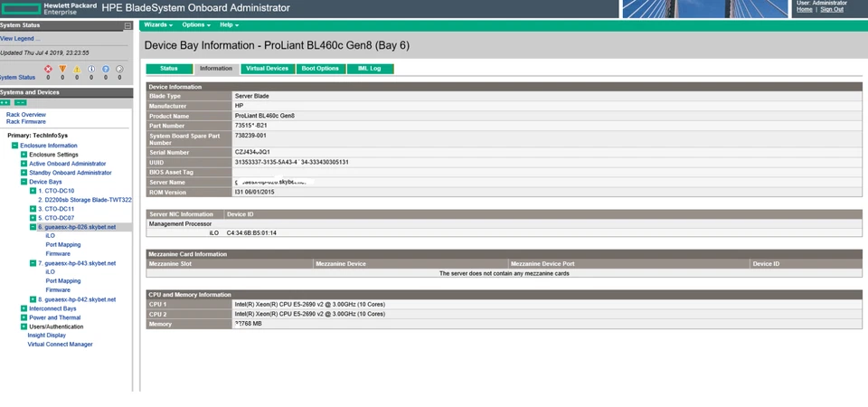Open the Wizards menu
Viewport: 868px width, 407px height.
tap(158, 25)
